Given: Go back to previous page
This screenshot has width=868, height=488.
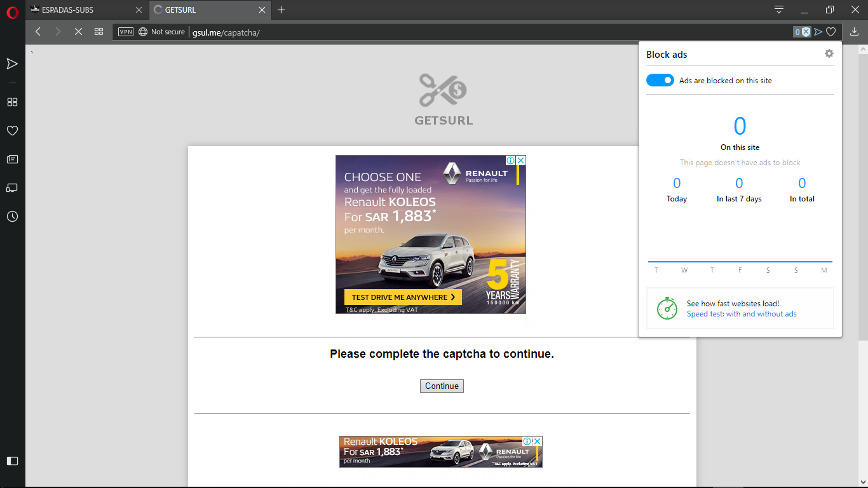Looking at the screenshot, I should click(38, 31).
